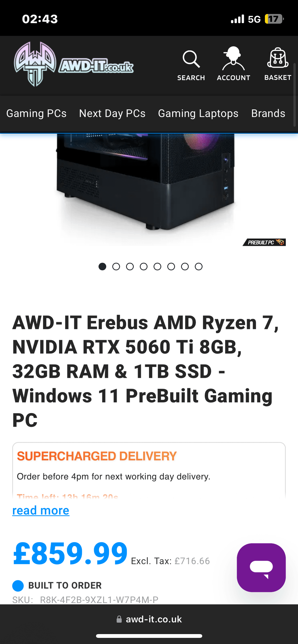Select the fourth image carousel dot
This screenshot has height=644, width=298.
coord(143,266)
